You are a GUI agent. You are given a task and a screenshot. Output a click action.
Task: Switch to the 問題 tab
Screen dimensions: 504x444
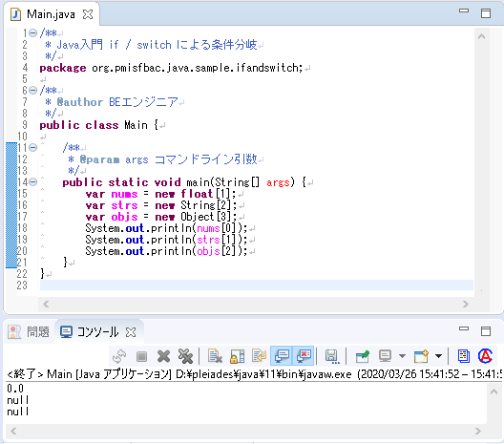[x=29, y=332]
